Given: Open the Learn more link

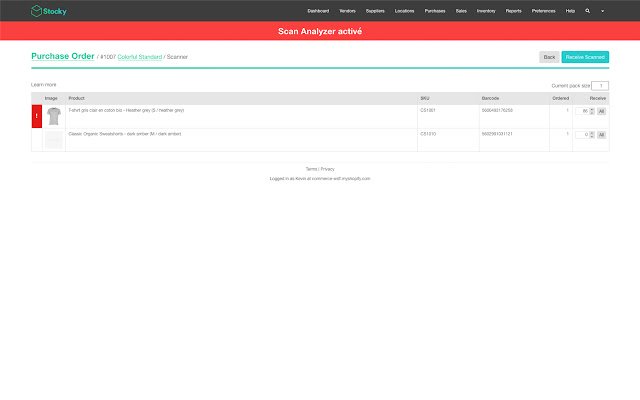Looking at the screenshot, I should (x=44, y=84).
